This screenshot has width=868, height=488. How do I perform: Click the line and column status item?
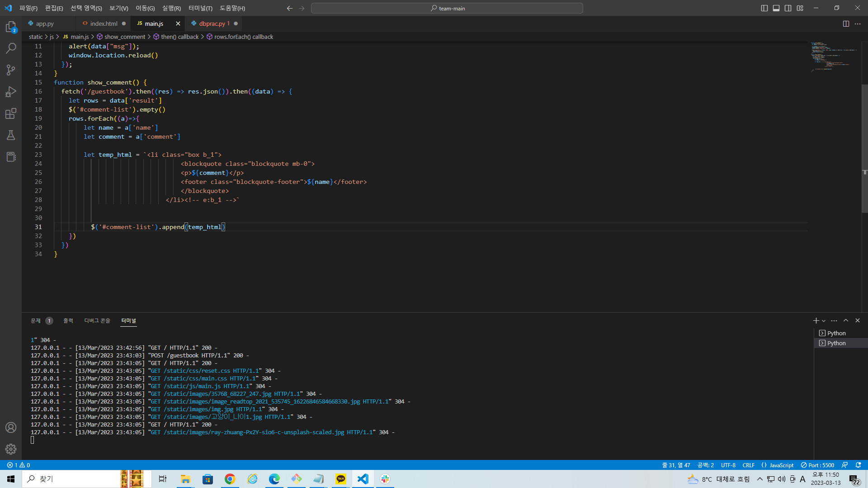pyautogui.click(x=676, y=465)
